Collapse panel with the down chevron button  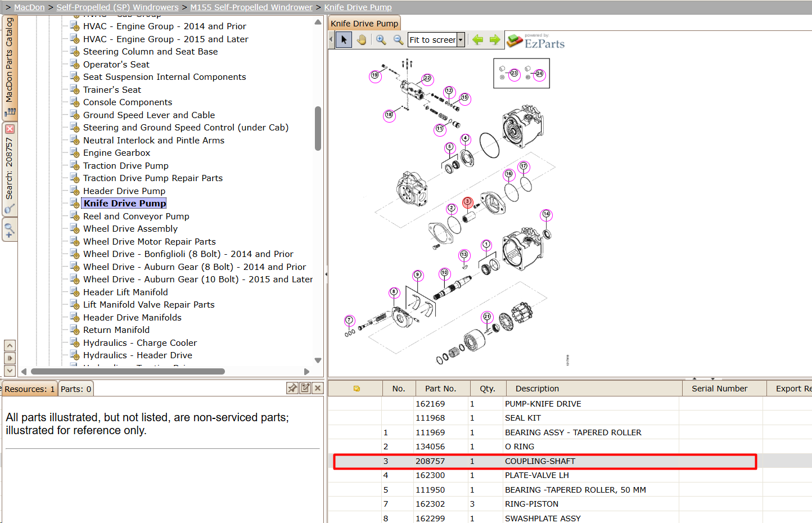[10, 371]
